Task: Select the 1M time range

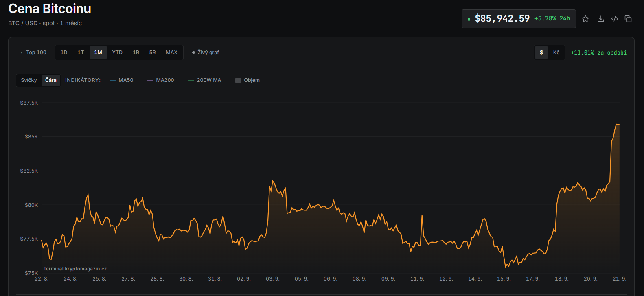Action: click(x=98, y=53)
